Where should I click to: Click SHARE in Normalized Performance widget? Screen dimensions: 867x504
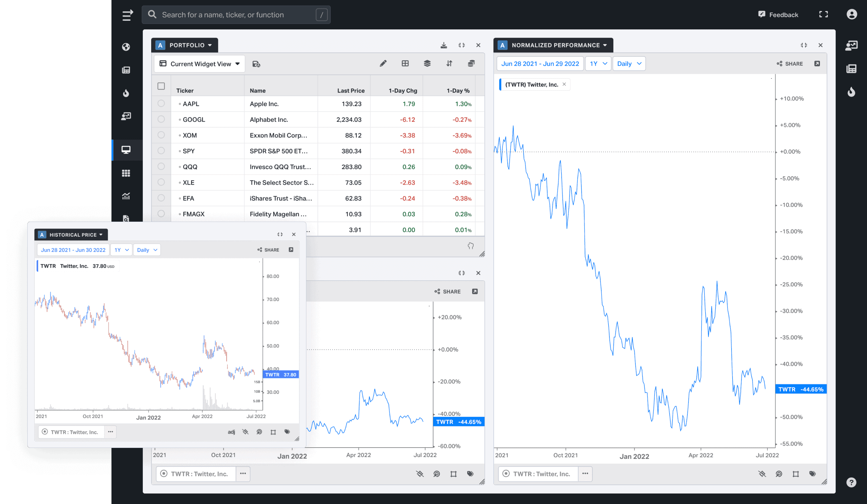point(790,64)
